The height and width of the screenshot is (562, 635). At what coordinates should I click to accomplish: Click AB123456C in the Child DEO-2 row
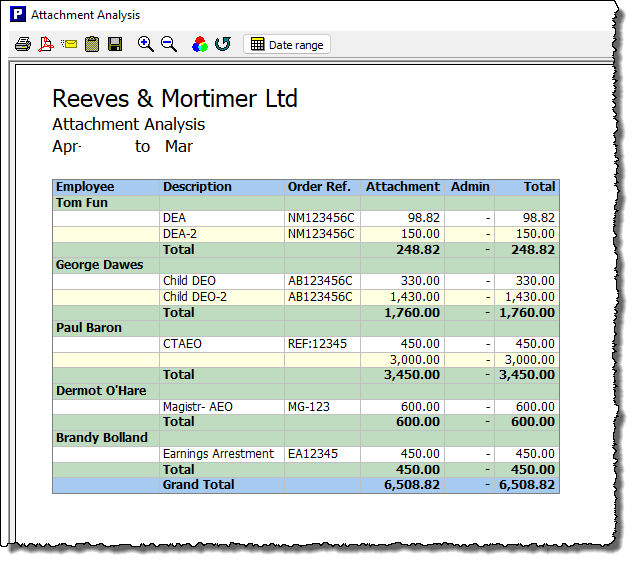(320, 297)
